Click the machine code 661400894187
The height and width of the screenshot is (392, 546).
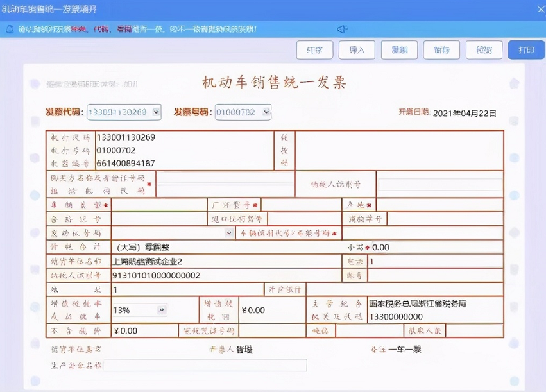[126, 163]
